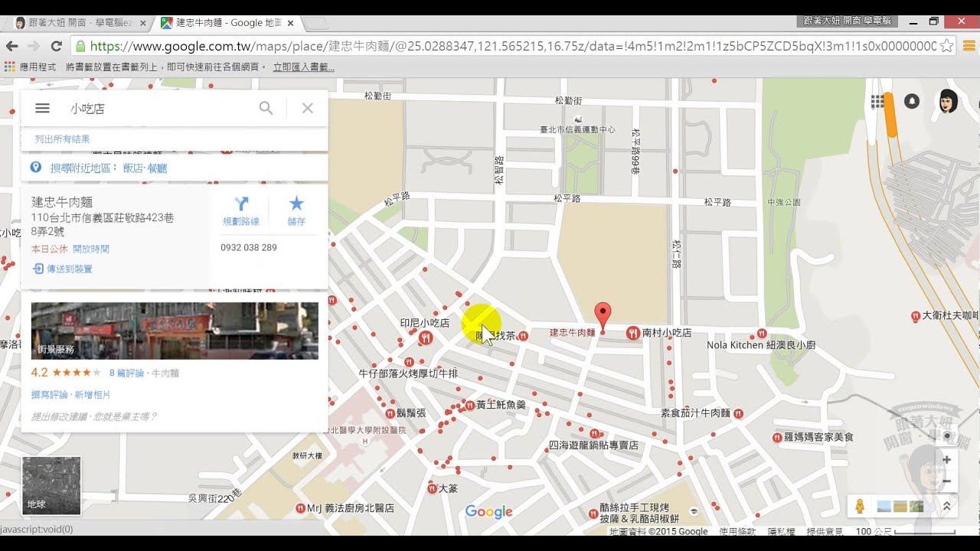Open the 8 篇評論 reviews link

[x=126, y=373]
